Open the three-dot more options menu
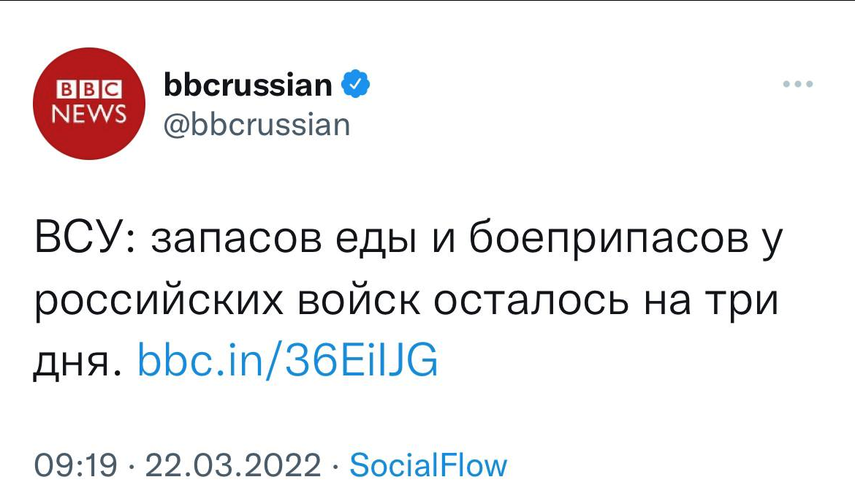The image size is (855, 504). 797,84
